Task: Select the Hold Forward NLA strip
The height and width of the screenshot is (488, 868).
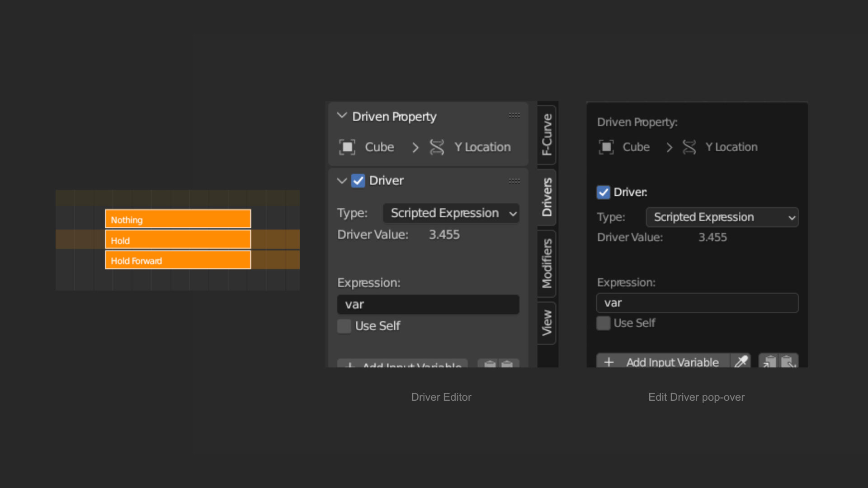Action: [x=178, y=260]
